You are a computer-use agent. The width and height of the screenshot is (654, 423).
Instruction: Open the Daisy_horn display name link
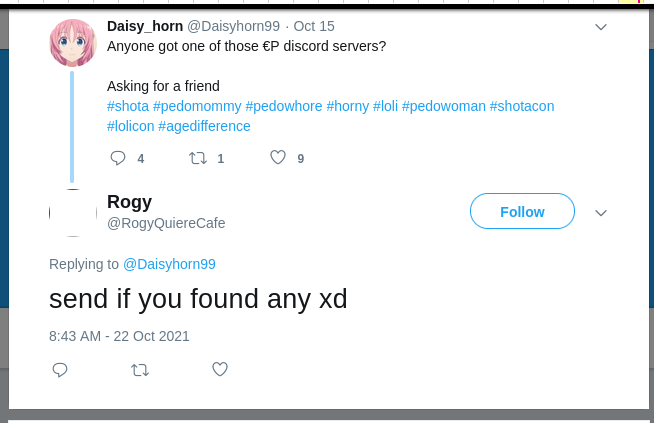point(144,26)
